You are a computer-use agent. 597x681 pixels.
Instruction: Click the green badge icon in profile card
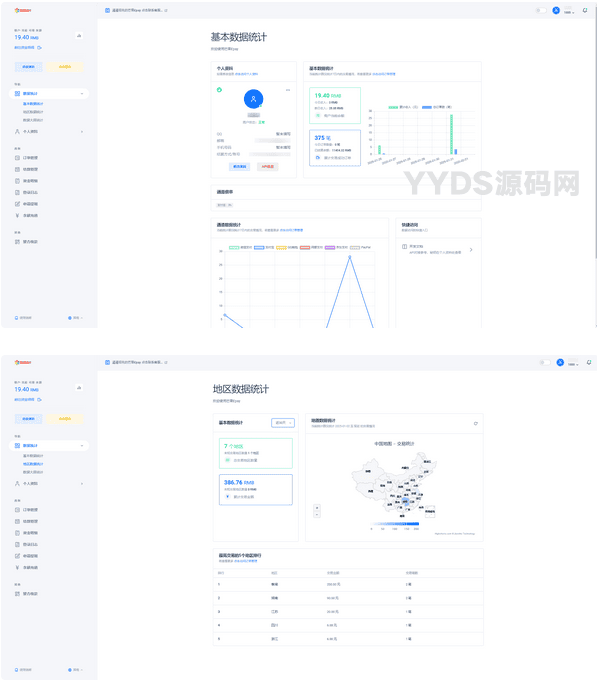click(219, 90)
